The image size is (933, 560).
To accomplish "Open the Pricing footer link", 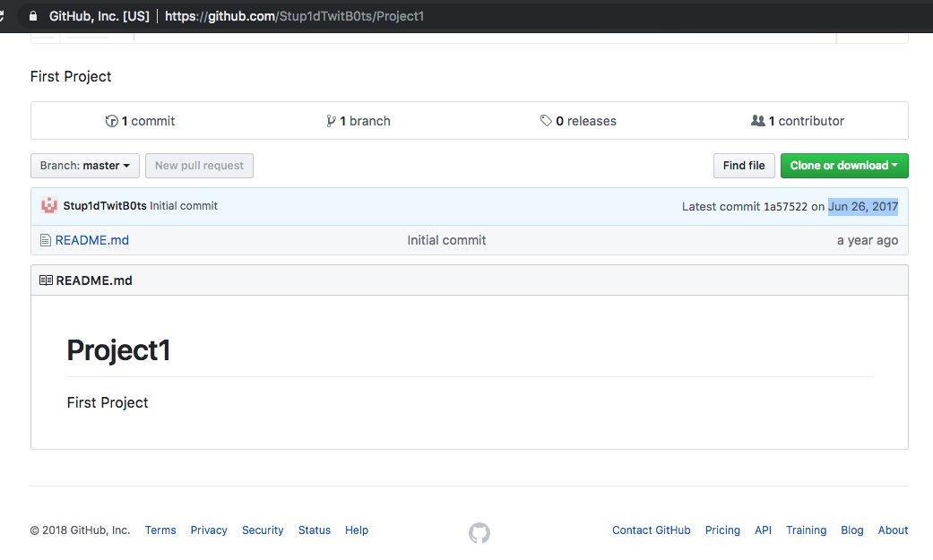I will click(x=722, y=530).
